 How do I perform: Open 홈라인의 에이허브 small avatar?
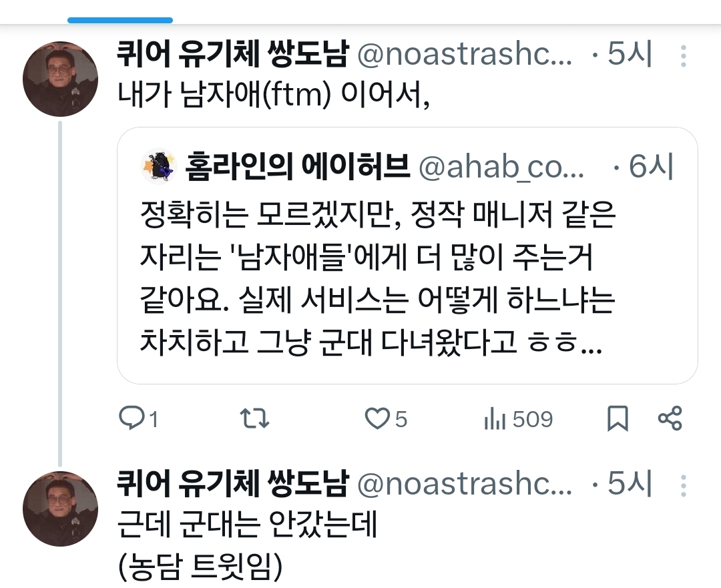tap(159, 166)
